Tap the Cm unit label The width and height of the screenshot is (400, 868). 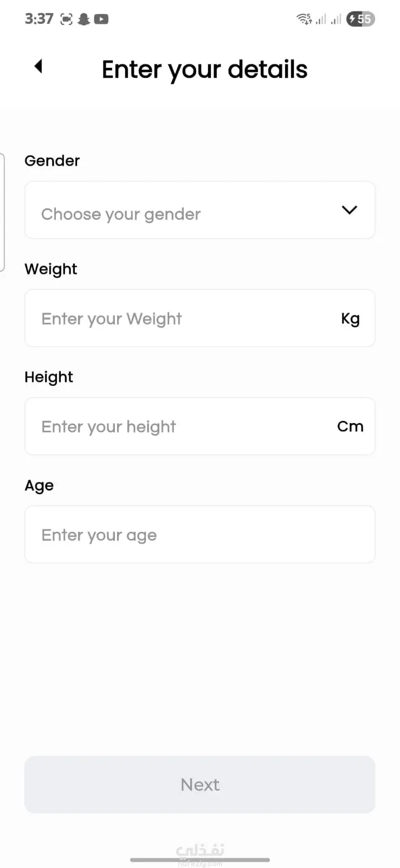point(350,426)
